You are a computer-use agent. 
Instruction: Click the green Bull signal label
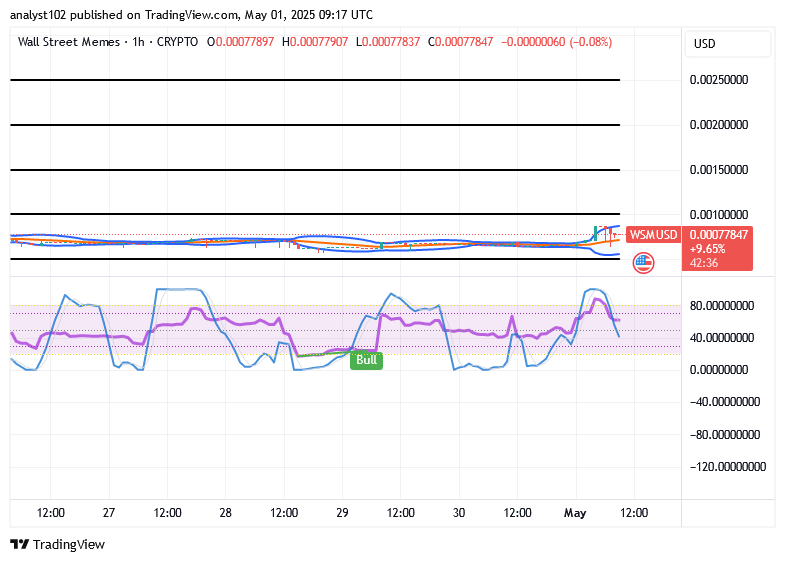coord(366,360)
